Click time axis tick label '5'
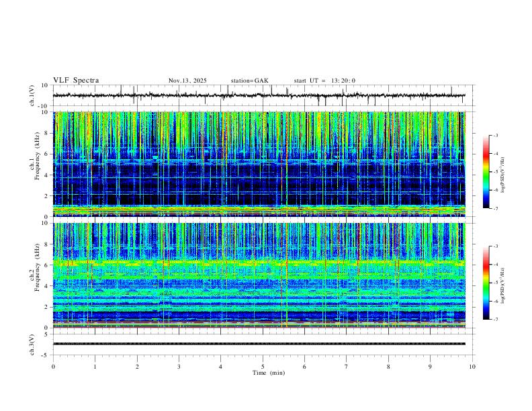The image size is (532, 411). (x=263, y=367)
